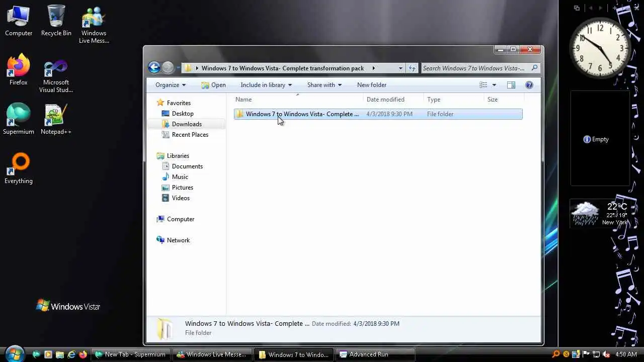Image resolution: width=644 pixels, height=362 pixels.
Task: Click the orange search tray icon
Action: pyautogui.click(x=556, y=354)
